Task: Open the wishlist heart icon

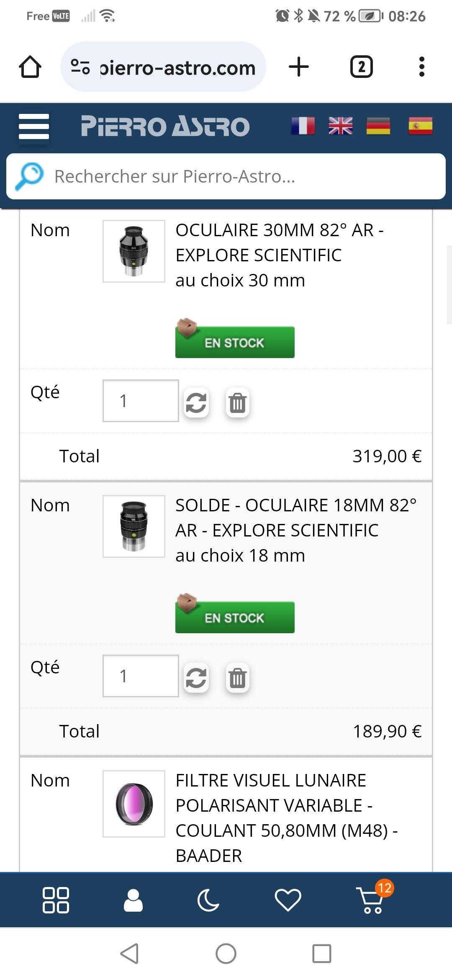Action: click(288, 900)
